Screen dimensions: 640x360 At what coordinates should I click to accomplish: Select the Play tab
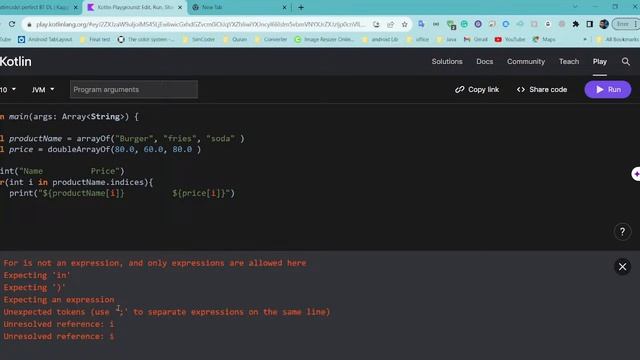coord(600,62)
